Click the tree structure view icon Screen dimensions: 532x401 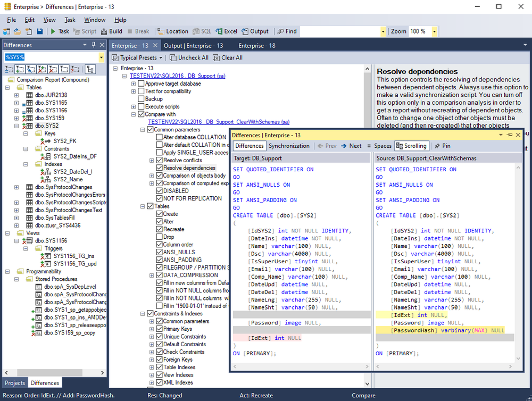coord(90,70)
